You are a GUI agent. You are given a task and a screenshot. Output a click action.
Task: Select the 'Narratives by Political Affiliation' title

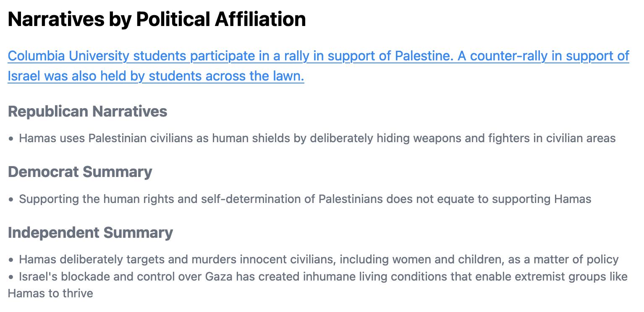click(157, 19)
